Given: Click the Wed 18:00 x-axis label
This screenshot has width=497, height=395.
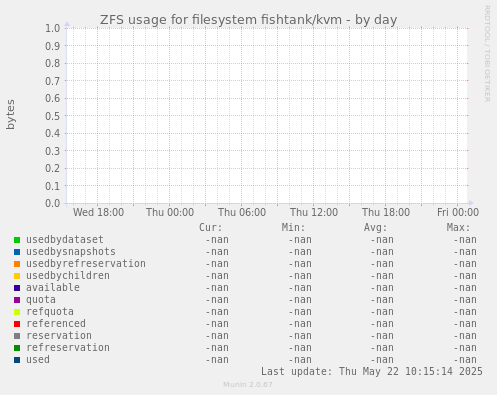Looking at the screenshot, I should click(98, 212).
